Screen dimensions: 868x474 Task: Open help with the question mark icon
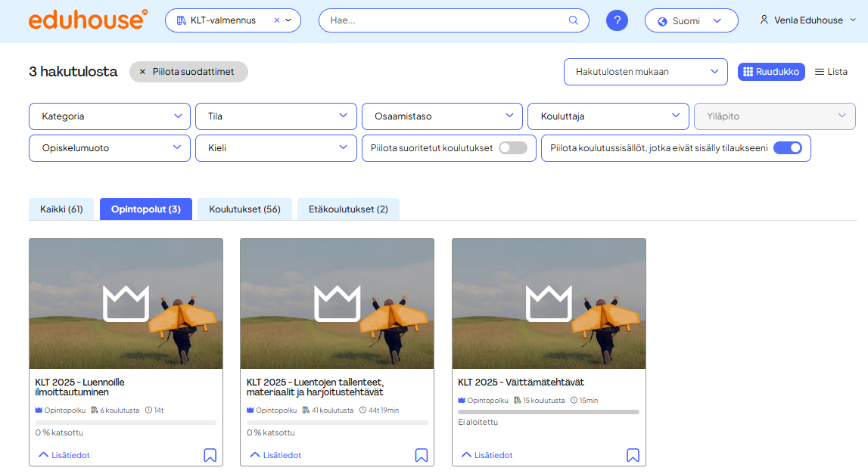point(617,20)
